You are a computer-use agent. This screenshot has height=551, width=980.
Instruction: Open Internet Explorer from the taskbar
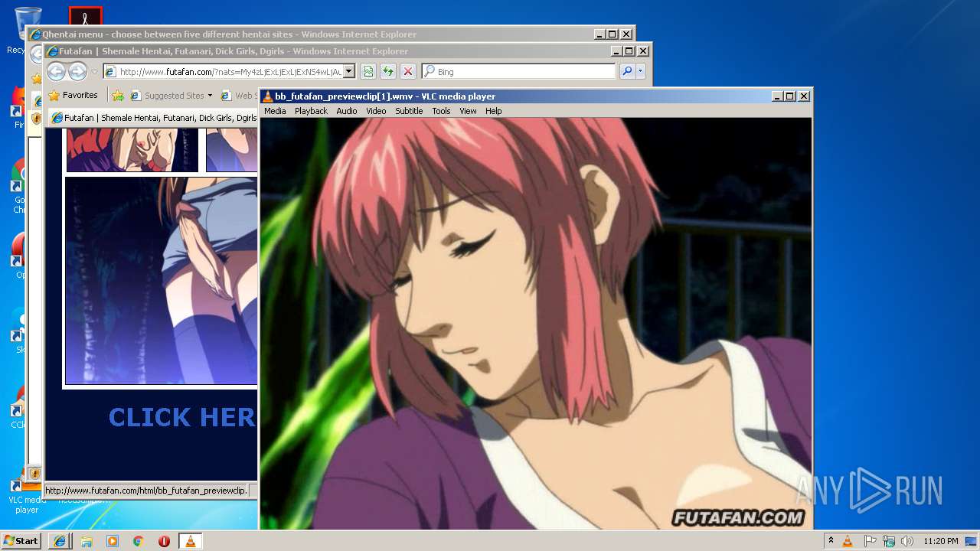(x=60, y=541)
